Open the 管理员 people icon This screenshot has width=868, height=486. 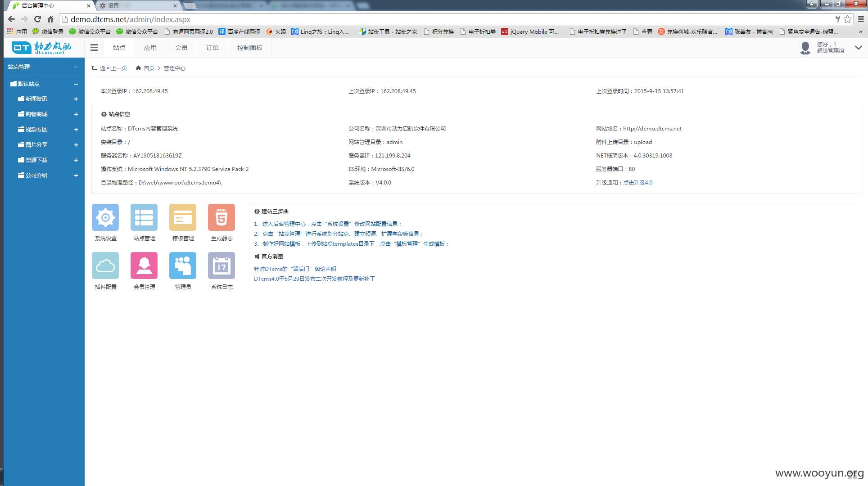pos(183,265)
